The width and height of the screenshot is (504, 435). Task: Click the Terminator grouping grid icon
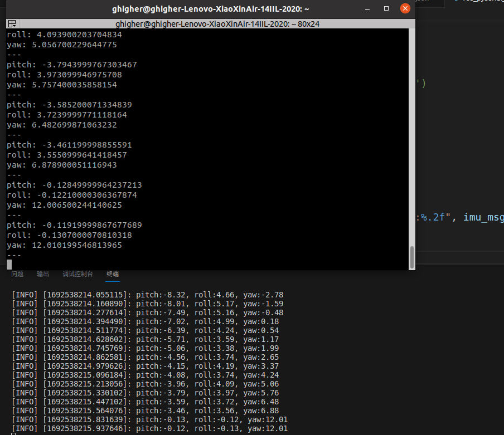[12, 24]
